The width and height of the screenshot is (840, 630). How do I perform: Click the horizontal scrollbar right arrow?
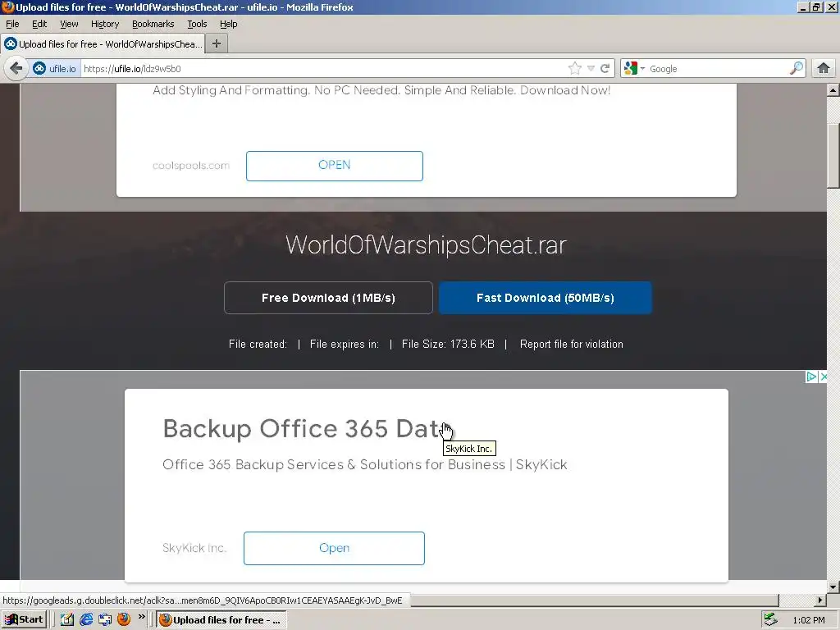[x=819, y=600]
